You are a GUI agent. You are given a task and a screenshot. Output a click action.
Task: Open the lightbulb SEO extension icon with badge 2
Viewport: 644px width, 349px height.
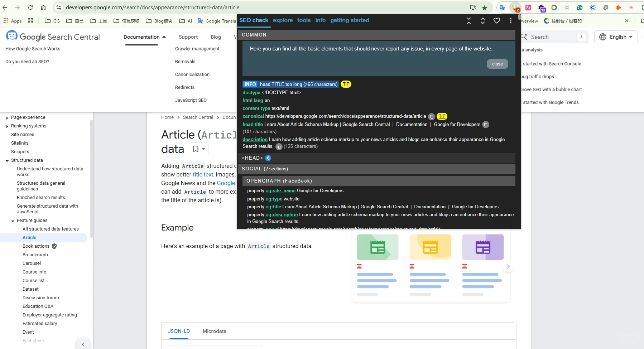pos(516,8)
